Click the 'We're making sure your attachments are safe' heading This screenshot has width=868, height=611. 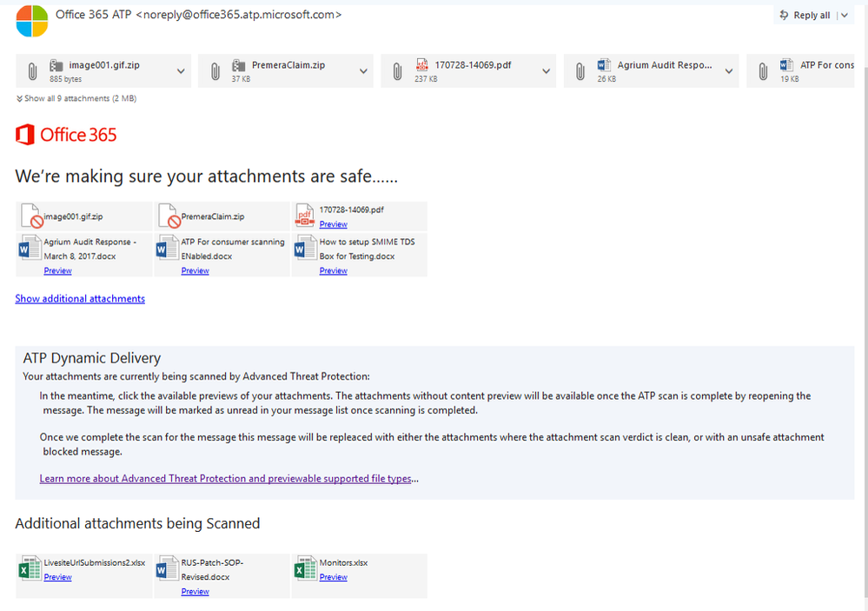click(206, 176)
